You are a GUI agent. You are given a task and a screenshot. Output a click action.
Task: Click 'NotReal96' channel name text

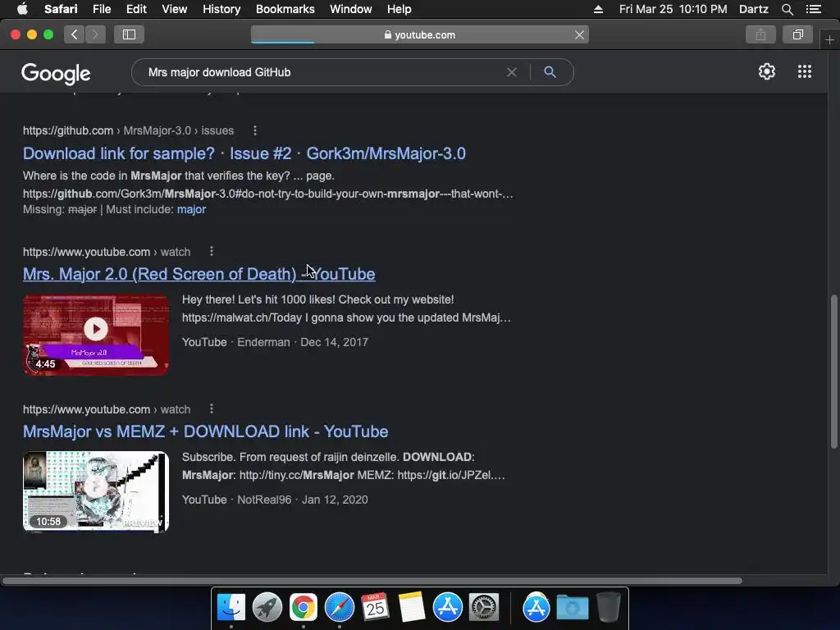tap(264, 500)
